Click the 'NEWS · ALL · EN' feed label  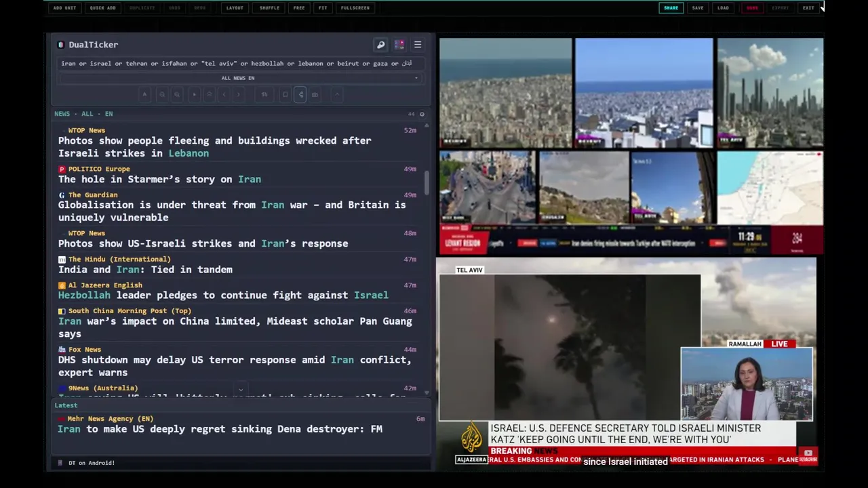[83, 114]
